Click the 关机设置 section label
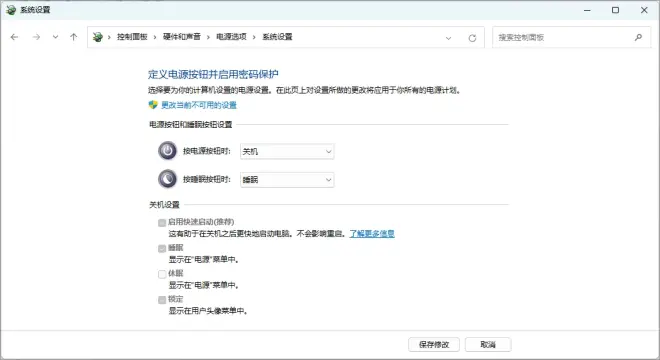 tap(164, 205)
